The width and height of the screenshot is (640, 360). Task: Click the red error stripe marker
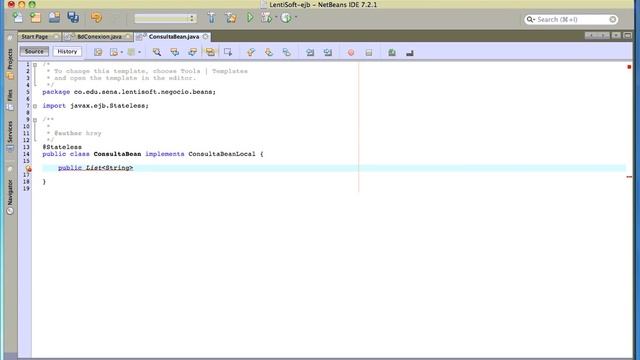[x=629, y=177]
